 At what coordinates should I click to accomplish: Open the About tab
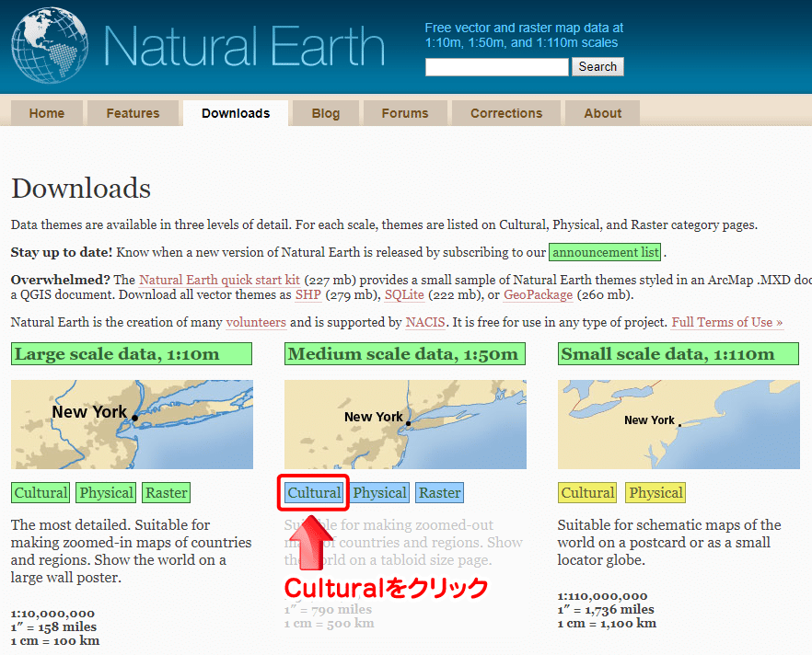603,113
